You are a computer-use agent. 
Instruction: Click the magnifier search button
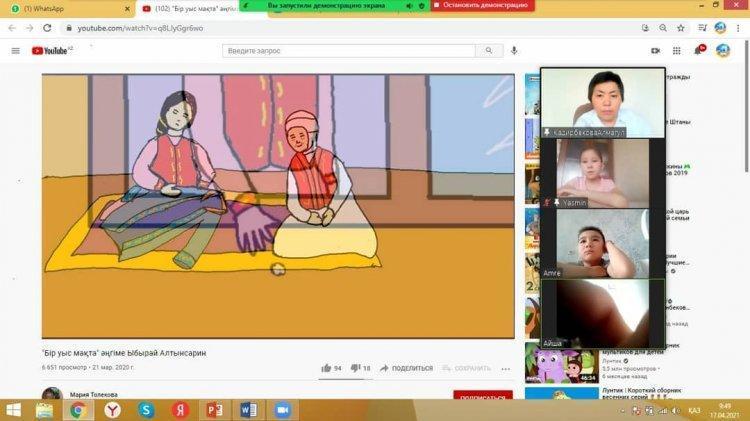click(489, 50)
